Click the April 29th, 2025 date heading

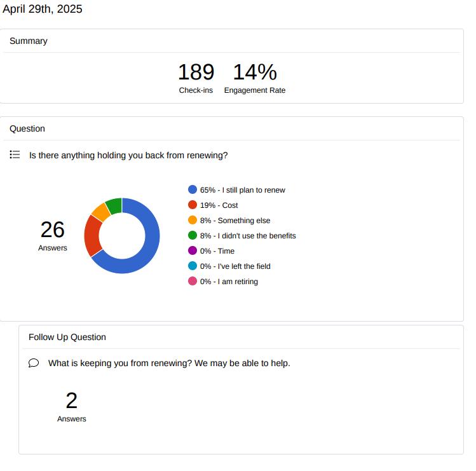pos(43,9)
